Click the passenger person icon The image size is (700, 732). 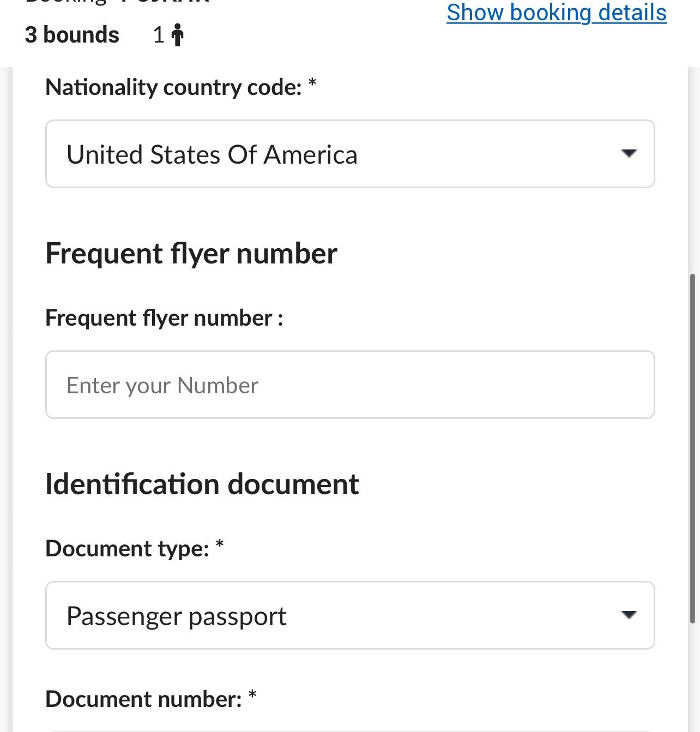(x=177, y=35)
